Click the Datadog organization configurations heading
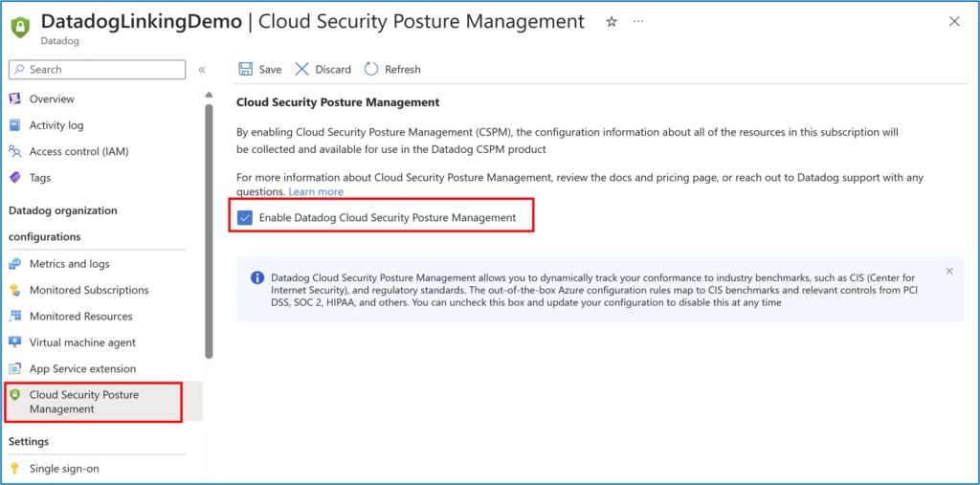 point(63,224)
